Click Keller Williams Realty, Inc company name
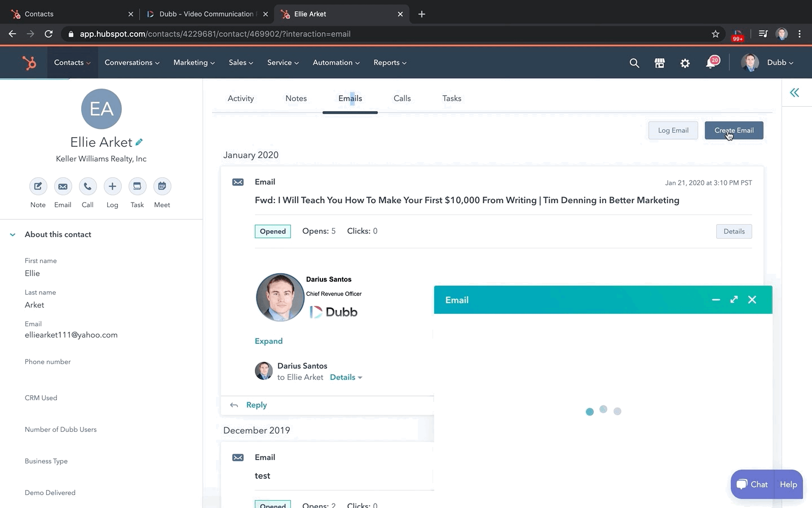 (101, 159)
